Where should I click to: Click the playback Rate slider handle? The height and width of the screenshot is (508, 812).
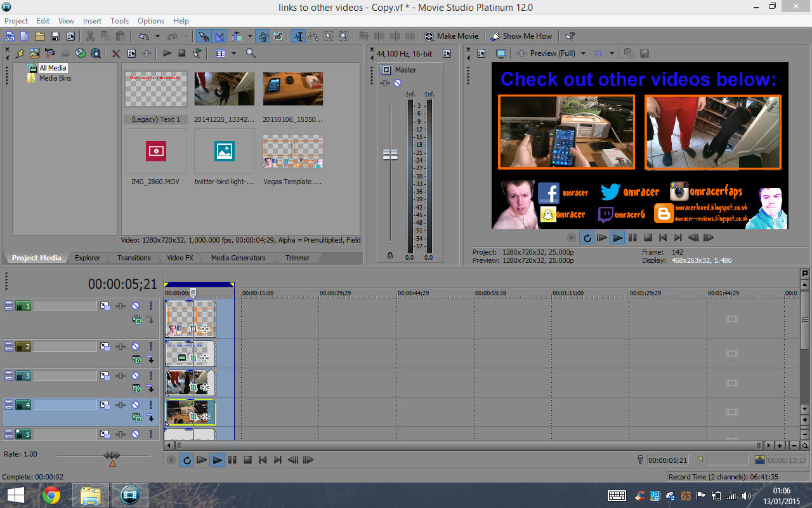pyautogui.click(x=112, y=455)
